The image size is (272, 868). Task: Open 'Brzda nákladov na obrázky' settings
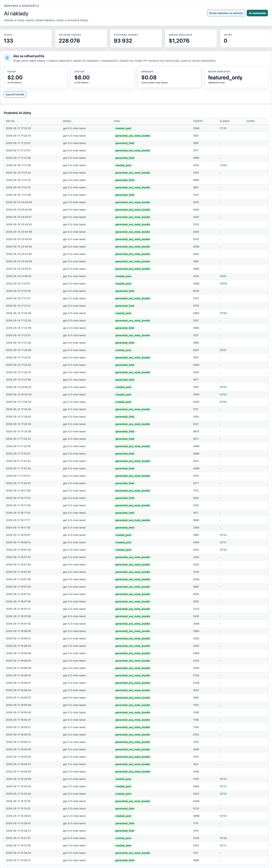pos(226,13)
